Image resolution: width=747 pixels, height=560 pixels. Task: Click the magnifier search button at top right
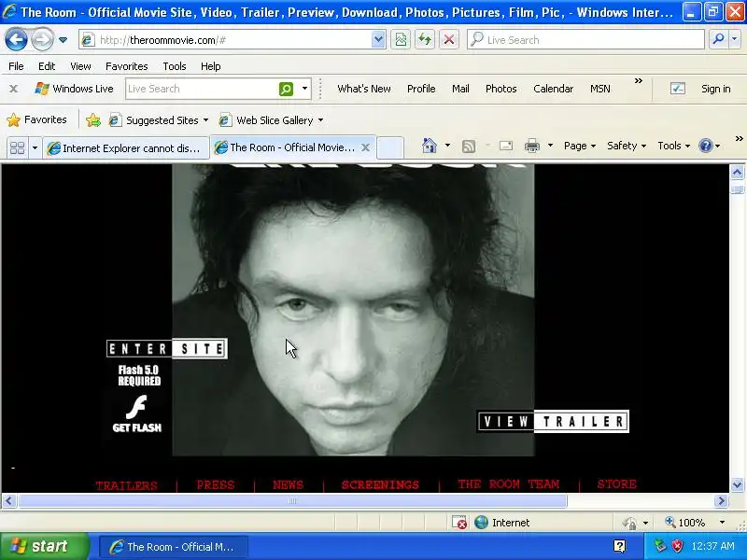coord(718,39)
